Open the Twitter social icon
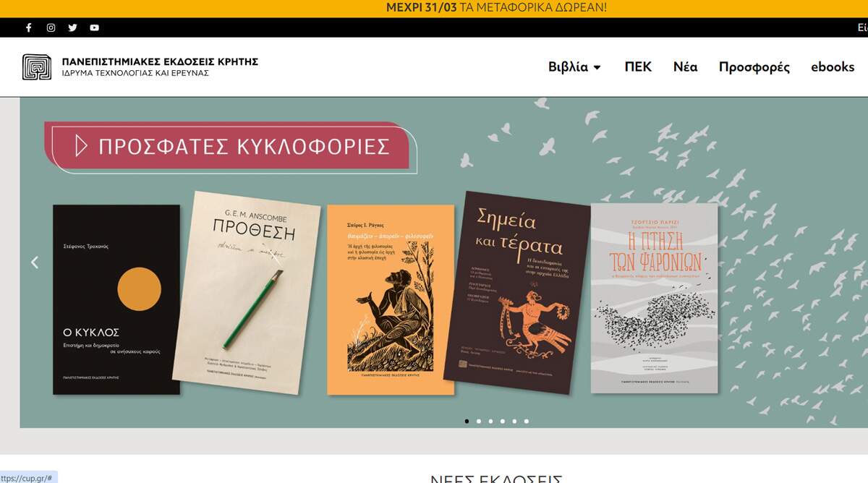The height and width of the screenshot is (483, 868). pyautogui.click(x=72, y=27)
